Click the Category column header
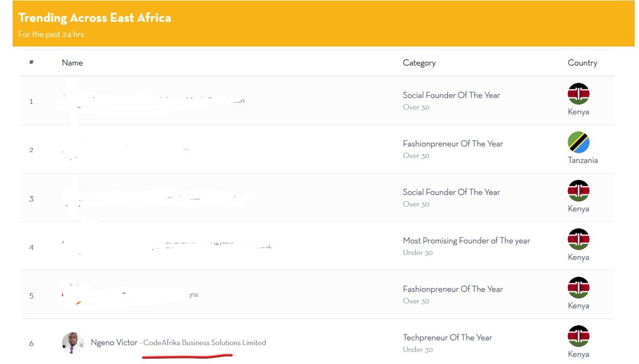The width and height of the screenshot is (639, 364). (419, 63)
